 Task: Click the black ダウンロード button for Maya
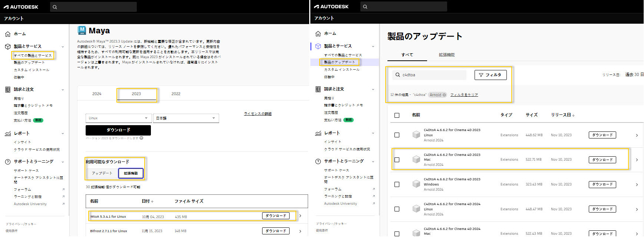click(x=118, y=130)
